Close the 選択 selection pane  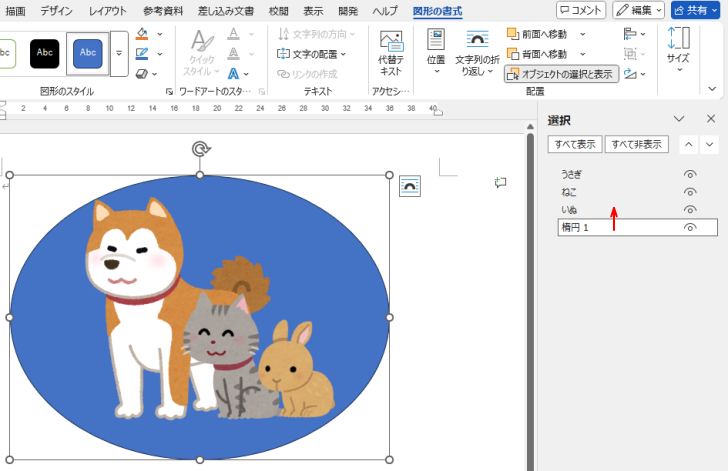point(711,119)
